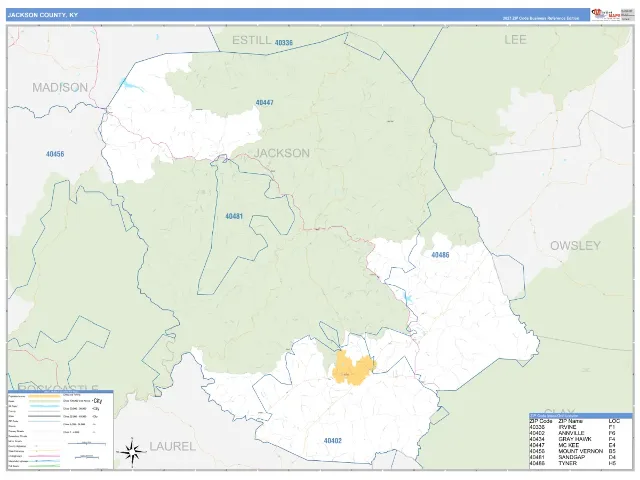This screenshot has height=480, width=640.
Task: Click the MADISON county label
Action: 60,87
